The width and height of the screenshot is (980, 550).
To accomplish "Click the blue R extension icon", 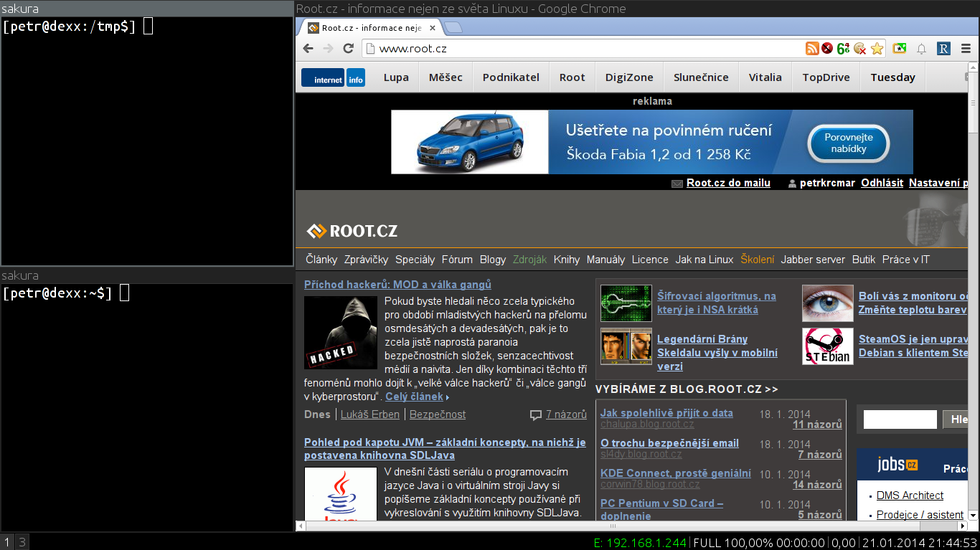I will tap(944, 49).
